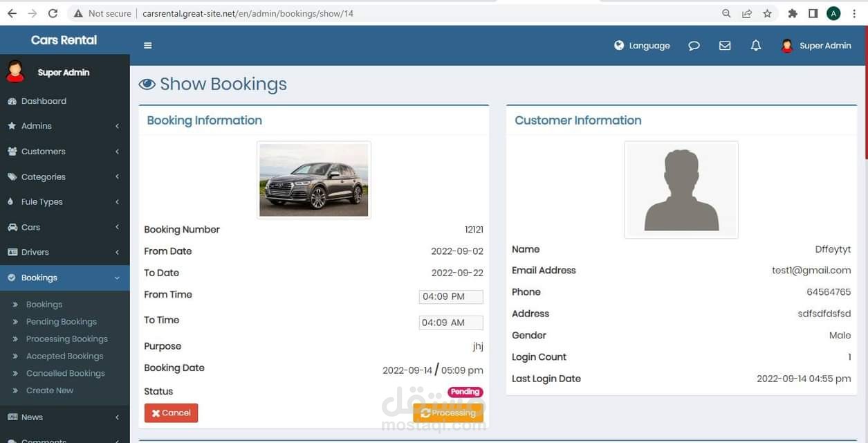Screen dimensions: 868x443
Task: Click the From Time field 04:09 PM
Action: tap(451, 296)
